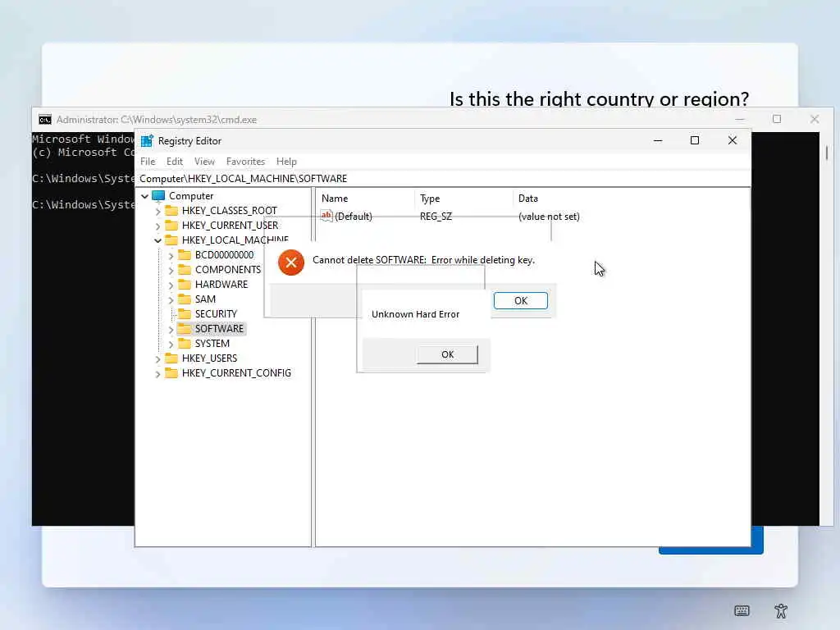Open the Favorites menu in Registry Editor
The height and width of the screenshot is (630, 840).
245,162
